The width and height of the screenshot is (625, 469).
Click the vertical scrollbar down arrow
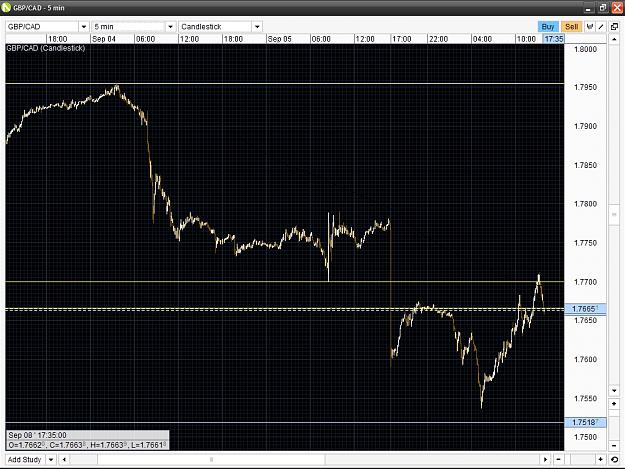pyautogui.click(x=614, y=391)
